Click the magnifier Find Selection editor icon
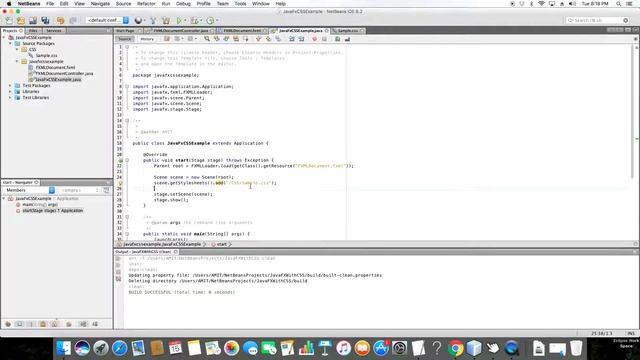The image size is (640, 360). click(207, 39)
